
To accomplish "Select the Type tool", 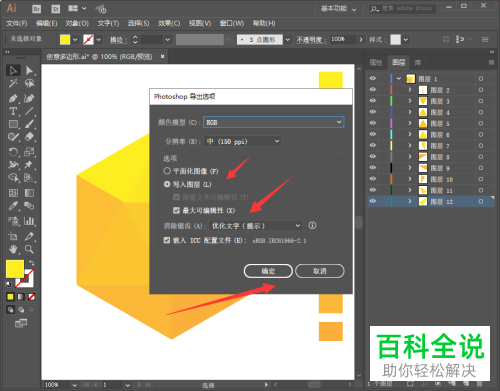I will [x=13, y=111].
